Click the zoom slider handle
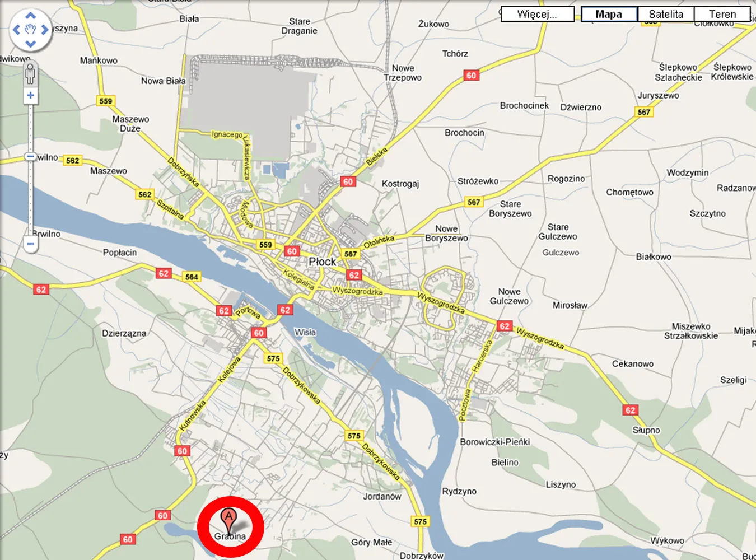 (30, 157)
